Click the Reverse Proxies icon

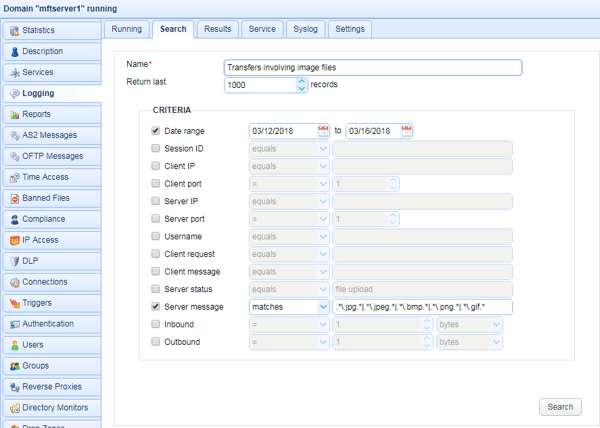(15, 387)
